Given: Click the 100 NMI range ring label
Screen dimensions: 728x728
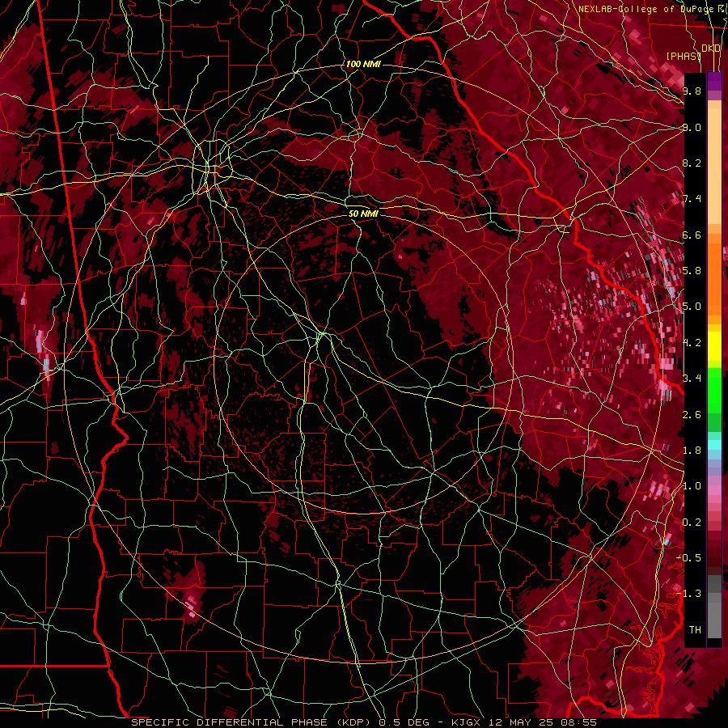Looking at the screenshot, I should (x=363, y=64).
